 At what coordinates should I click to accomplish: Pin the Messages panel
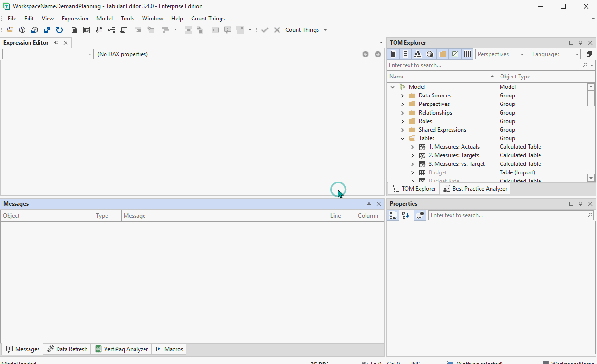pyautogui.click(x=369, y=204)
